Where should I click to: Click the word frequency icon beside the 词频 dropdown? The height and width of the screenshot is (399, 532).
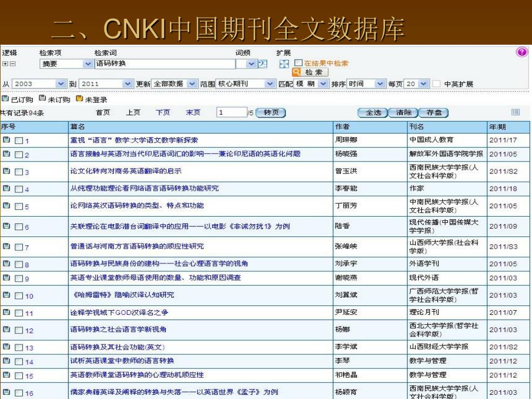click(x=262, y=64)
